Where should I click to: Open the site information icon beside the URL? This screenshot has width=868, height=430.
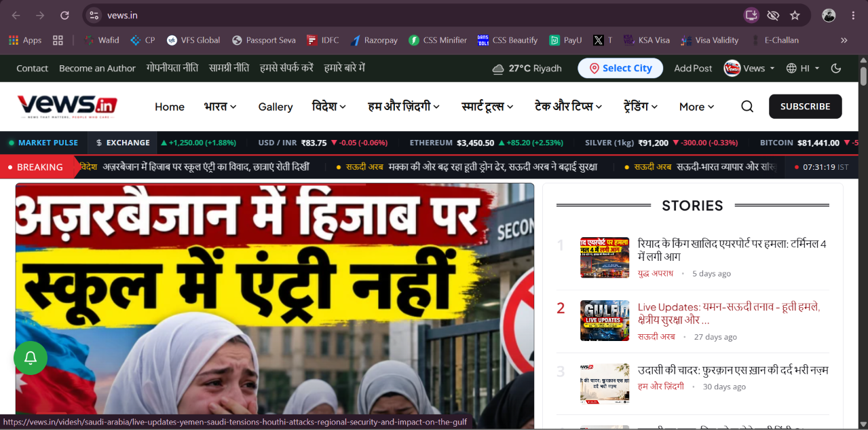[x=94, y=15]
